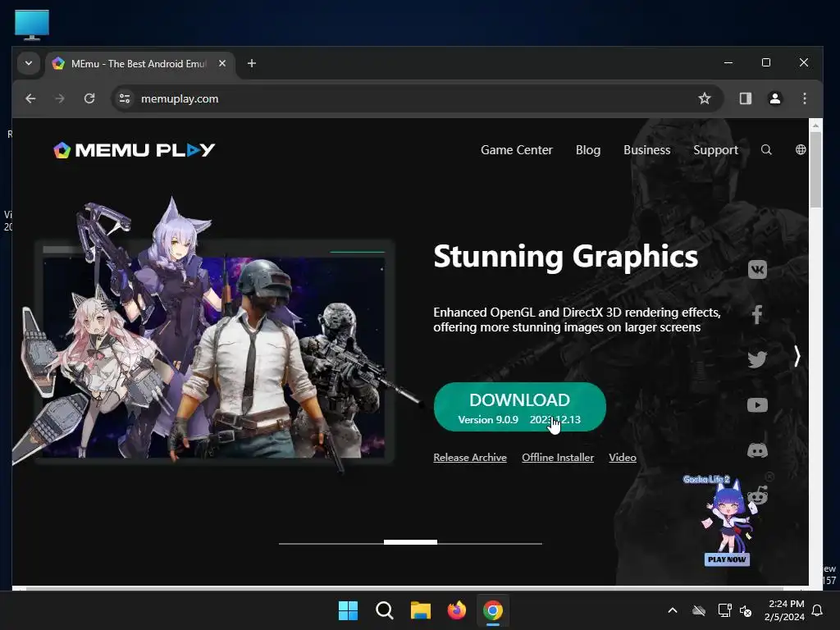Image resolution: width=840 pixels, height=630 pixels.
Task: Expand the tab search dropdown arrow
Action: [29, 63]
